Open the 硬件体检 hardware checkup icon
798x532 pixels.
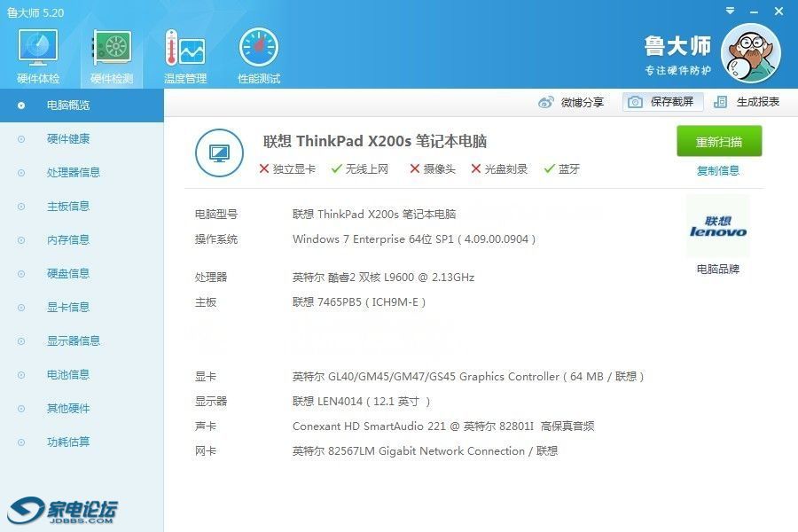click(37, 57)
